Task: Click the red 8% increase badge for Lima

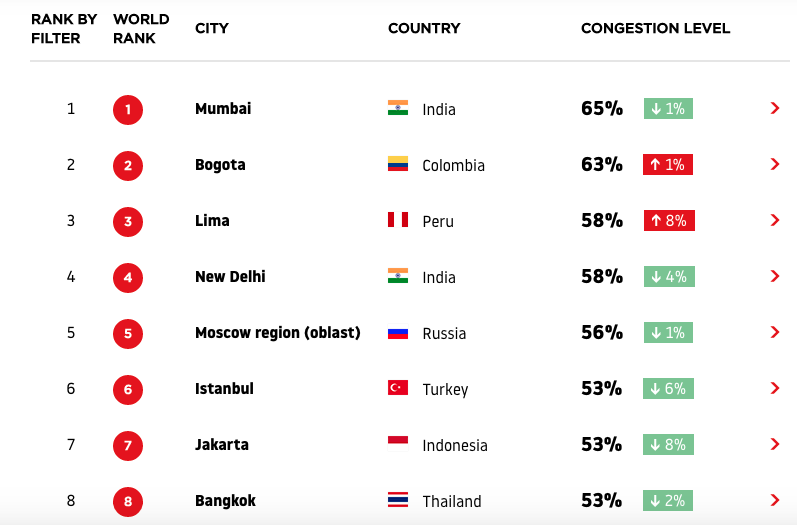Action: 669,221
